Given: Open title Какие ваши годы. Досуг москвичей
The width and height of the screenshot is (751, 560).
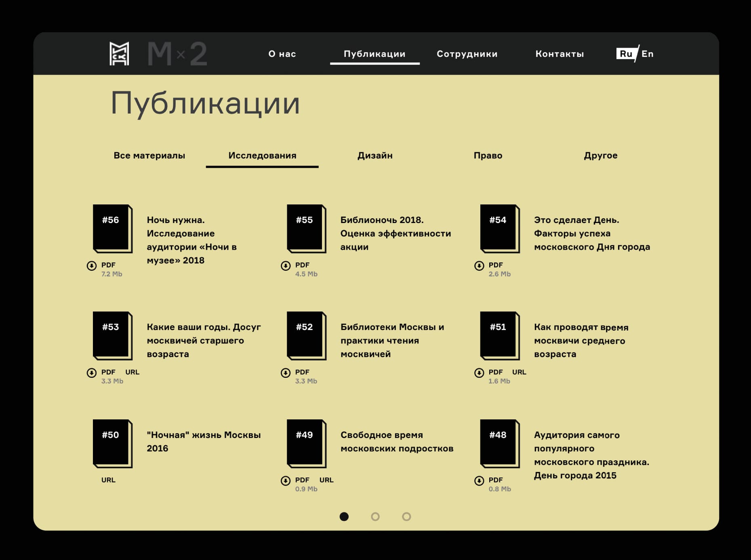Looking at the screenshot, I should (204, 341).
